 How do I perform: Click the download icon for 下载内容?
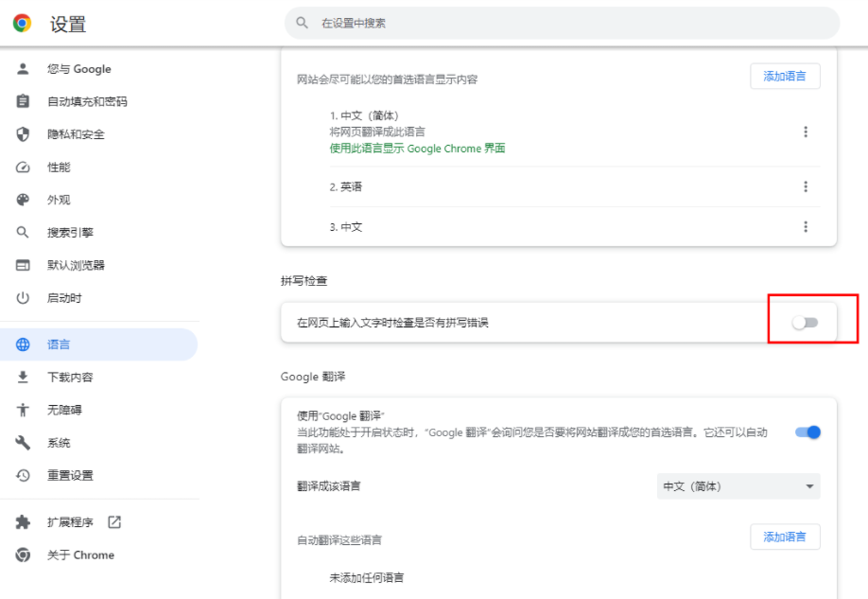pyautogui.click(x=23, y=377)
